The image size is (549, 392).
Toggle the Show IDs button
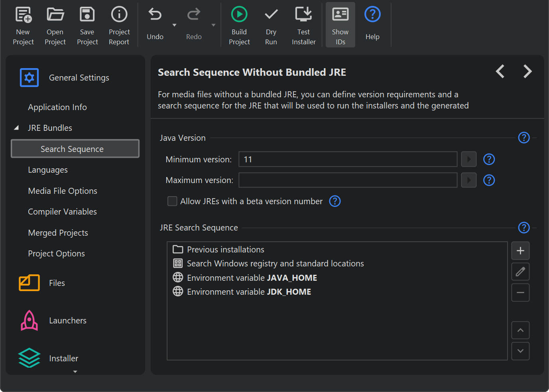coord(340,25)
